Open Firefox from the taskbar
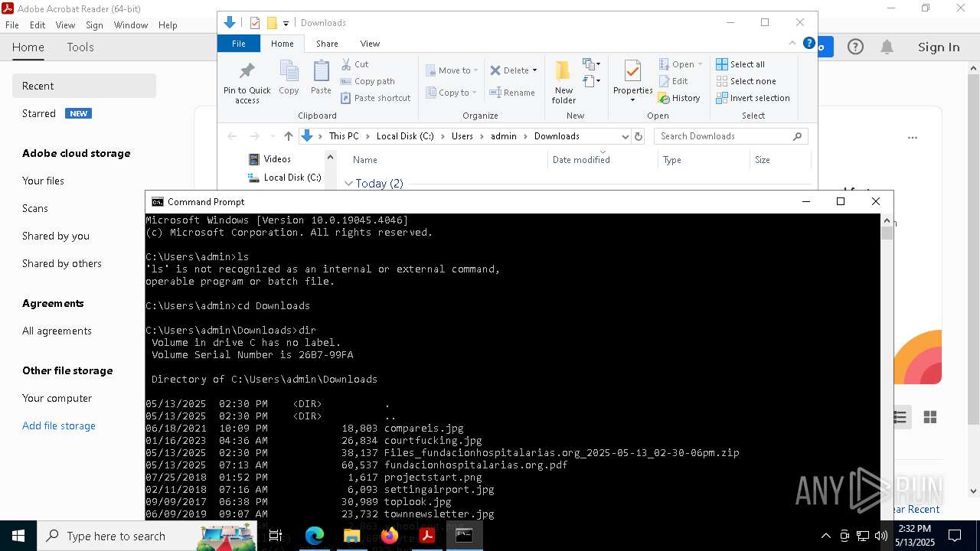 pos(390,536)
